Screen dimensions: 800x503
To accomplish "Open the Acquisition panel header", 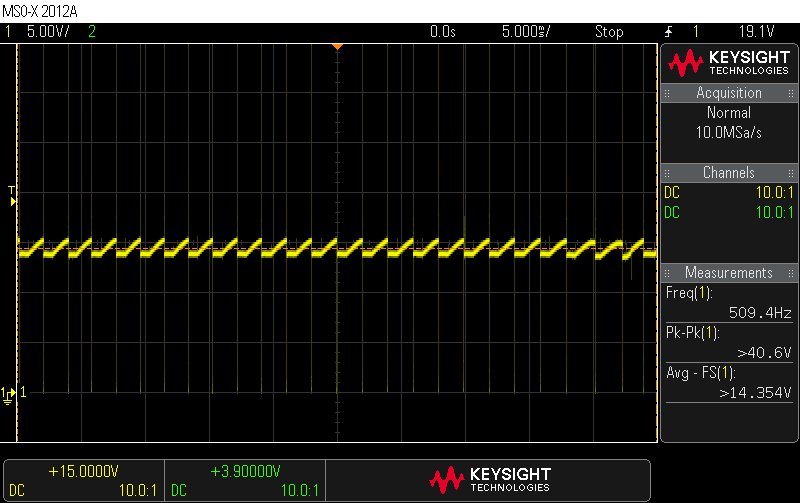I will point(729,93).
